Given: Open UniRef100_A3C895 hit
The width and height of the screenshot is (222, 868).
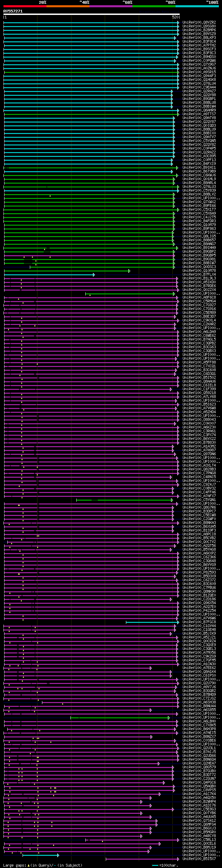Looking at the screenshot, I should [199, 156].
